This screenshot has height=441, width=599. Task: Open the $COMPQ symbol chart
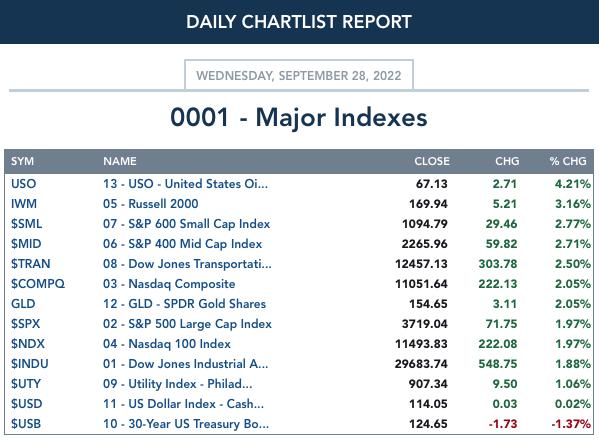tap(38, 284)
